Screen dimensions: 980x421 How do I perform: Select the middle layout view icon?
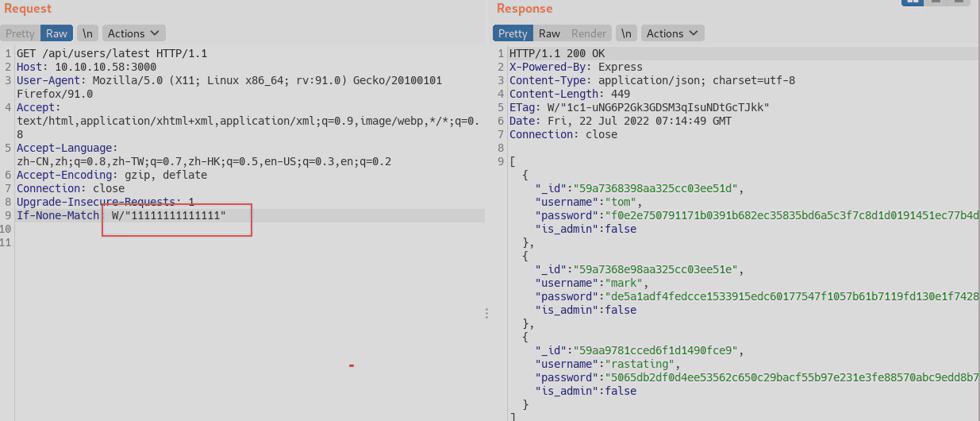pyautogui.click(x=938, y=2)
